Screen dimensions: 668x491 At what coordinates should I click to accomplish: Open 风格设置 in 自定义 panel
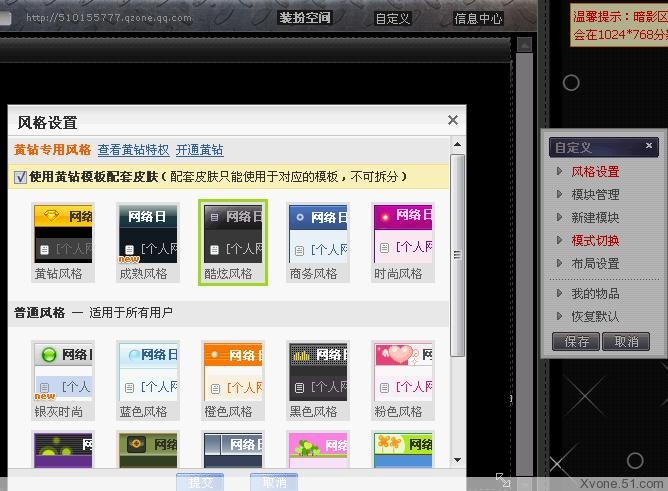tap(595, 172)
